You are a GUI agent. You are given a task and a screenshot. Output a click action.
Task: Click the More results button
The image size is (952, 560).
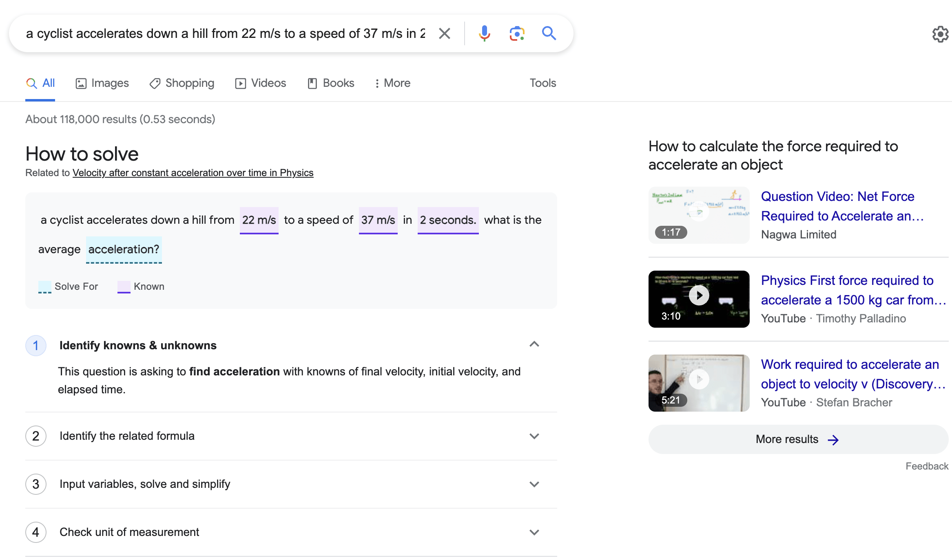pyautogui.click(x=797, y=439)
